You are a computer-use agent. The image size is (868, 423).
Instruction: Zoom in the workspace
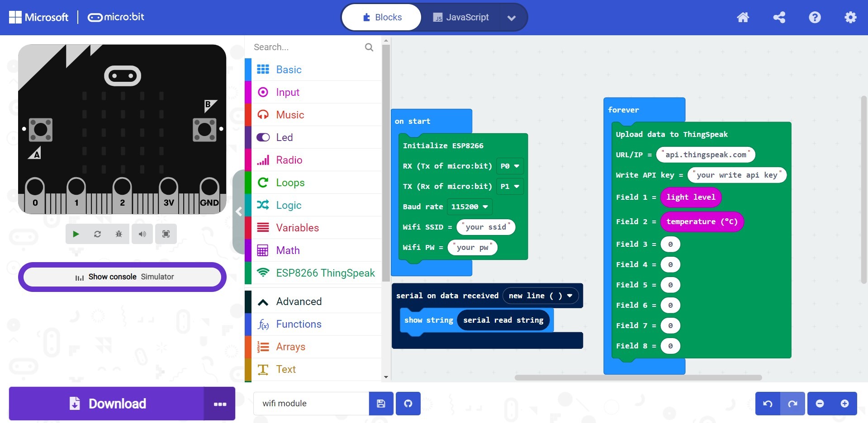click(844, 404)
